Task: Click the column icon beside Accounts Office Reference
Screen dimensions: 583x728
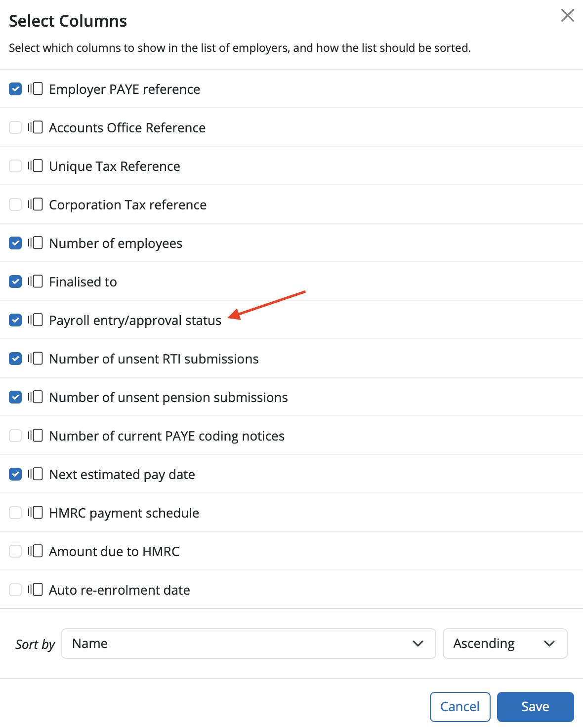Action: (35, 127)
